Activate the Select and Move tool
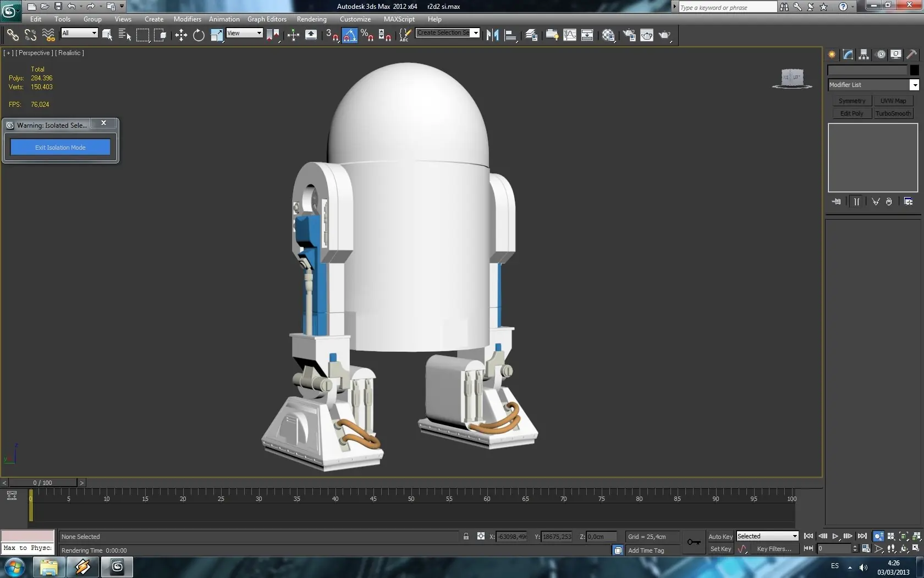Image resolution: width=924 pixels, height=578 pixels. click(x=181, y=35)
